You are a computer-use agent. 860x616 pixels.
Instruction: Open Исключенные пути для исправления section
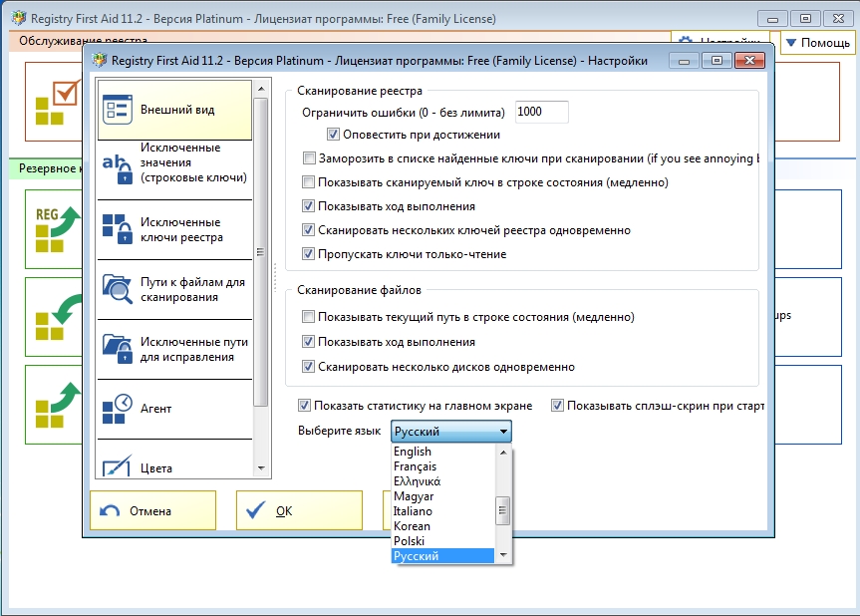tap(175, 349)
